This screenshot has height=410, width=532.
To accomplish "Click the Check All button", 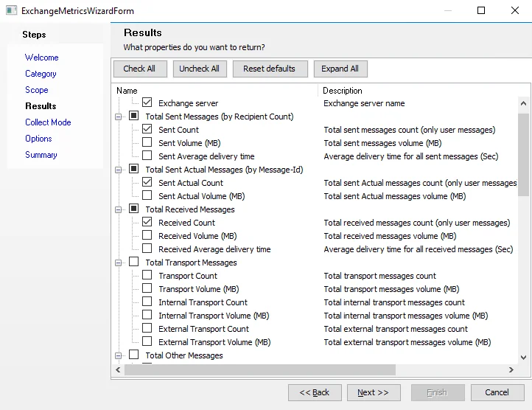I will pos(140,69).
